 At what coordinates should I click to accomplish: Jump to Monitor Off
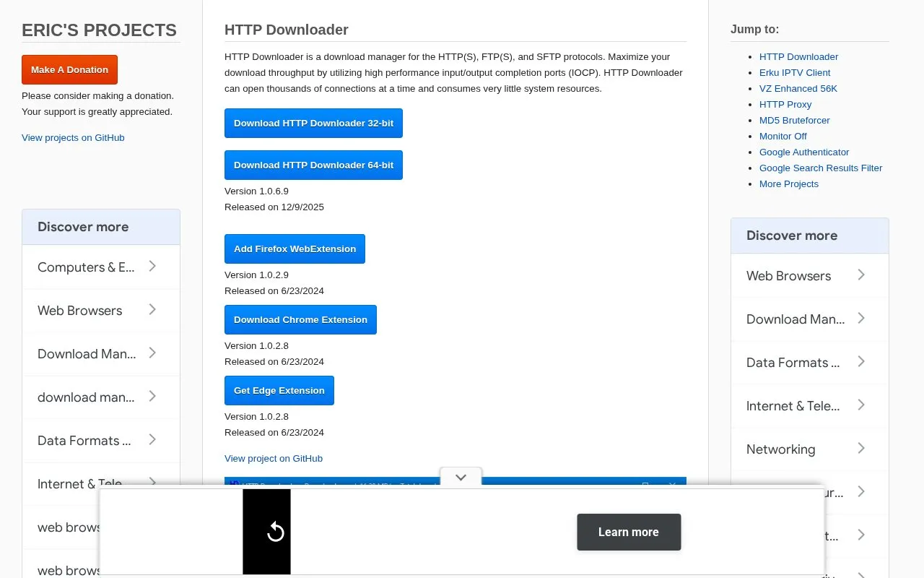pos(783,136)
